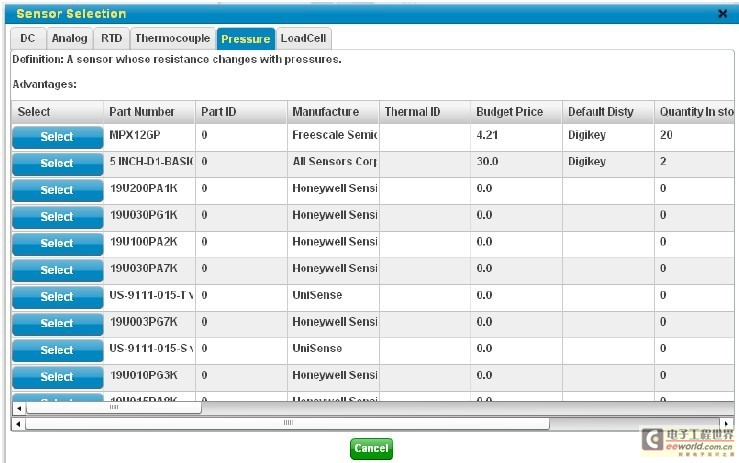Open the Thermocouple tab
Viewport: 739px width, 463px height.
click(172, 39)
